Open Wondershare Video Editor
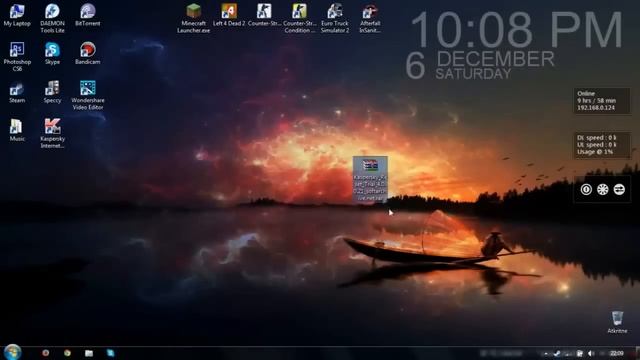 (x=87, y=95)
